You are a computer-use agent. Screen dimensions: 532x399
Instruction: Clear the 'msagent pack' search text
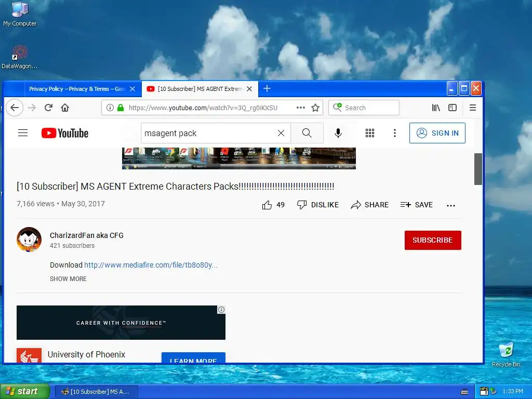point(281,133)
